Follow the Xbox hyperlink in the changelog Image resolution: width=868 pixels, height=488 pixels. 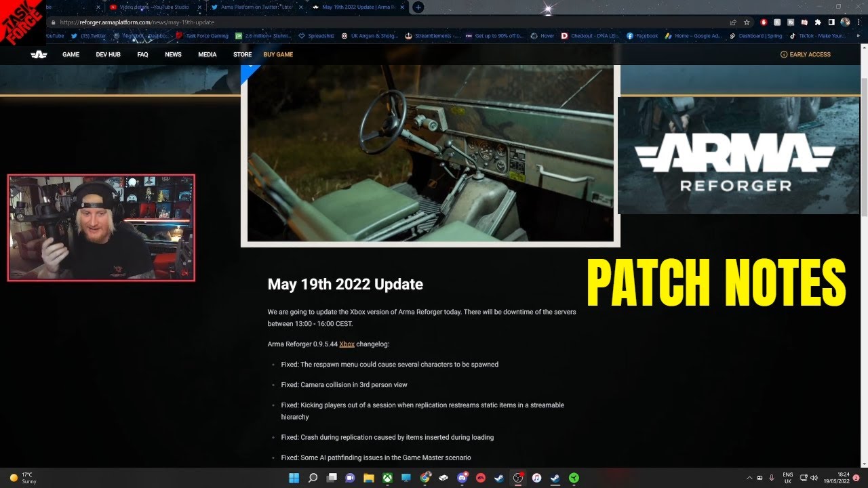coord(347,344)
